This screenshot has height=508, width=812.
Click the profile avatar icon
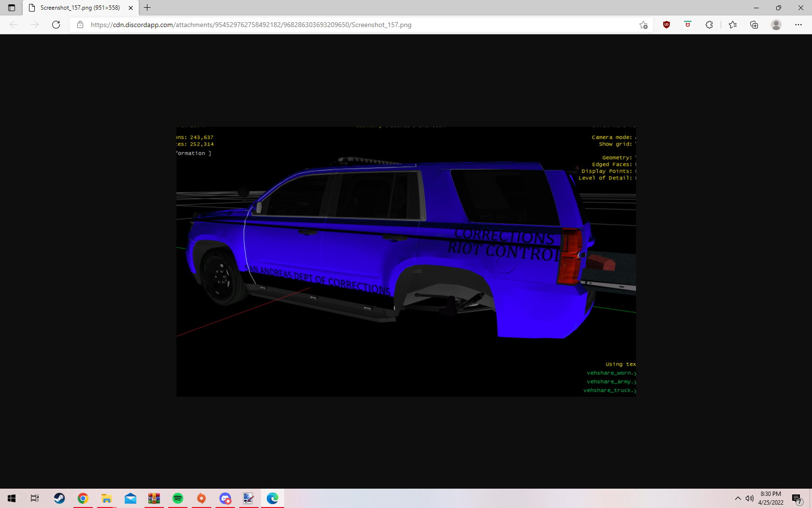[x=776, y=25]
